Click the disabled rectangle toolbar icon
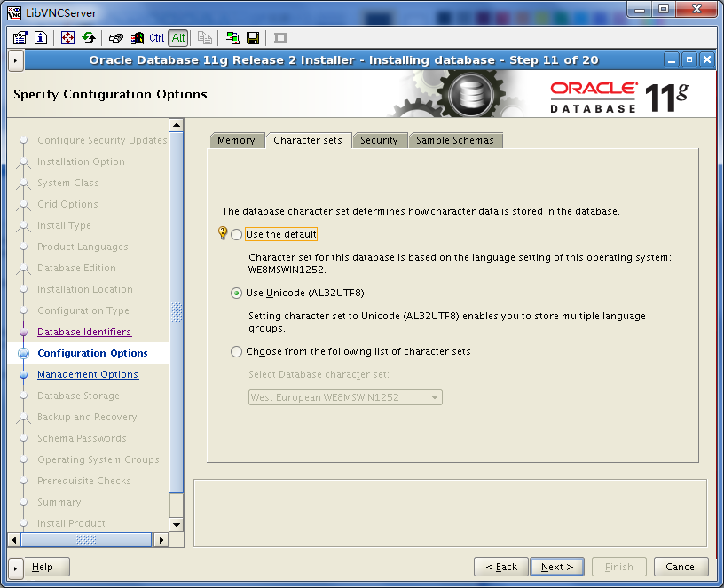Image resolution: width=724 pixels, height=588 pixels. [x=280, y=38]
